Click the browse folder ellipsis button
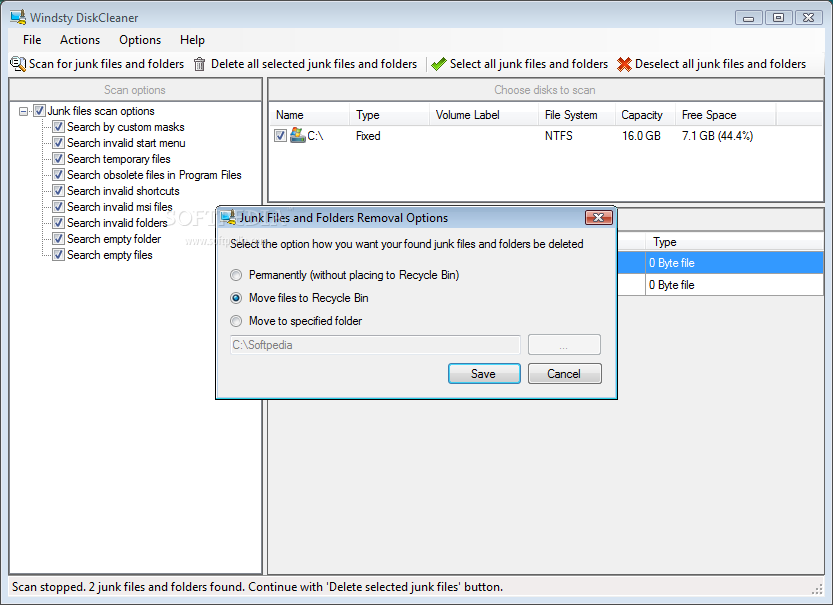 [x=564, y=345]
